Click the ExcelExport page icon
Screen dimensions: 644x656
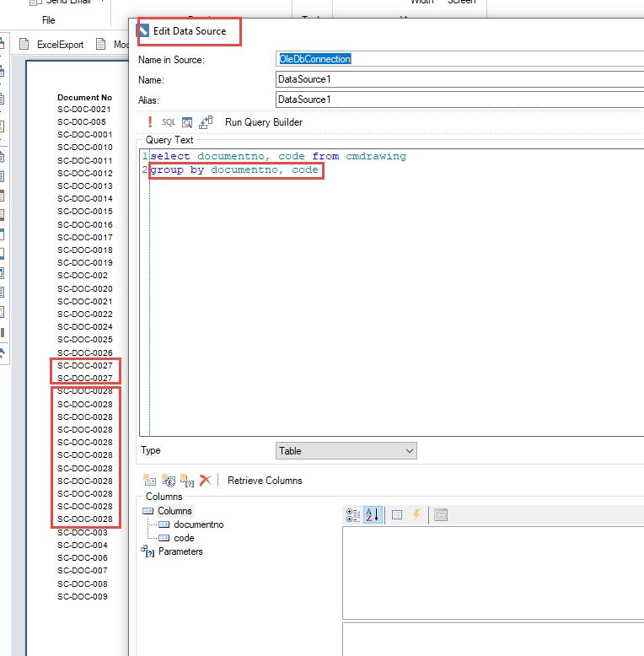coord(24,44)
